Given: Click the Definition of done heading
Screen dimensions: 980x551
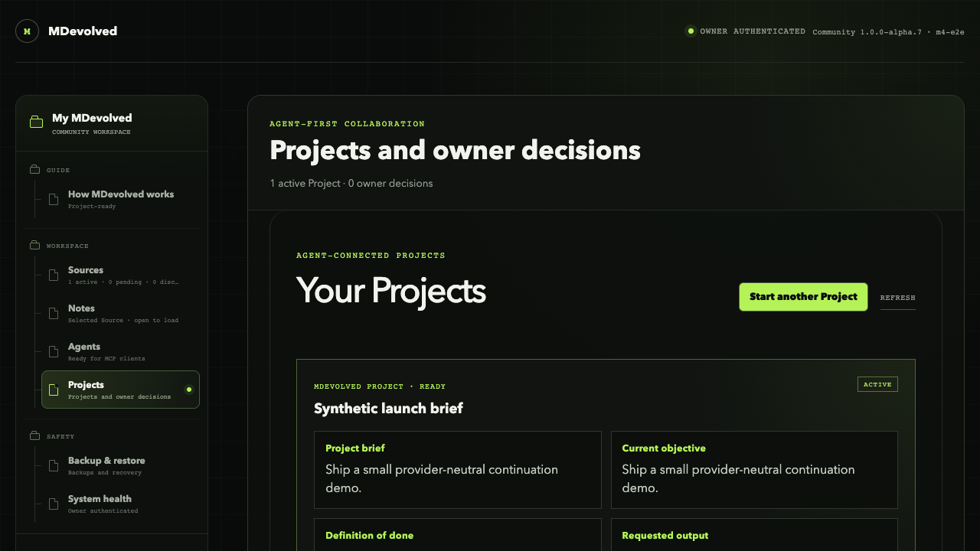Looking at the screenshot, I should [x=369, y=536].
